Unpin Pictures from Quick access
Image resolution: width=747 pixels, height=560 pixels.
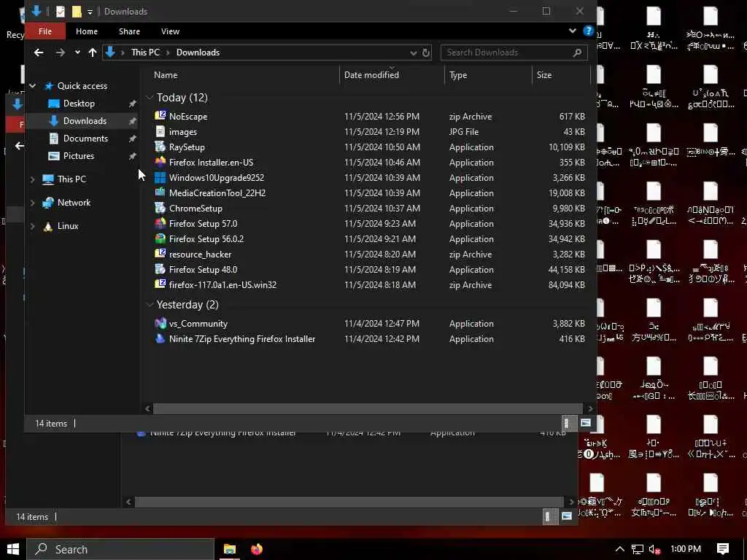click(x=133, y=156)
